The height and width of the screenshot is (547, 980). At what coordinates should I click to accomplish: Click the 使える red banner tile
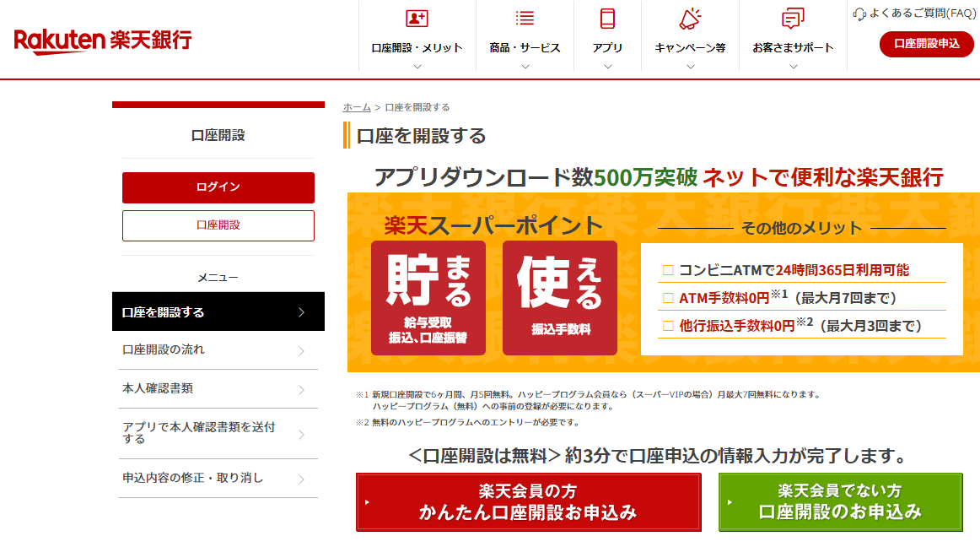point(560,298)
